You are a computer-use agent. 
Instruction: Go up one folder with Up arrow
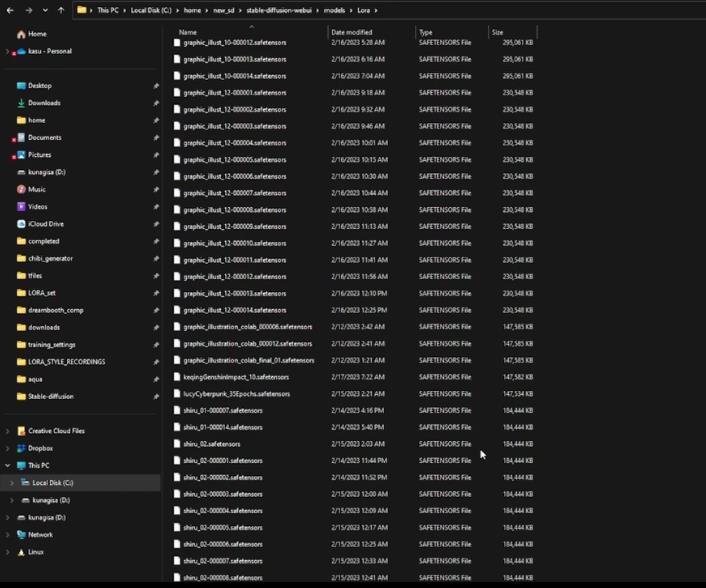(x=61, y=10)
